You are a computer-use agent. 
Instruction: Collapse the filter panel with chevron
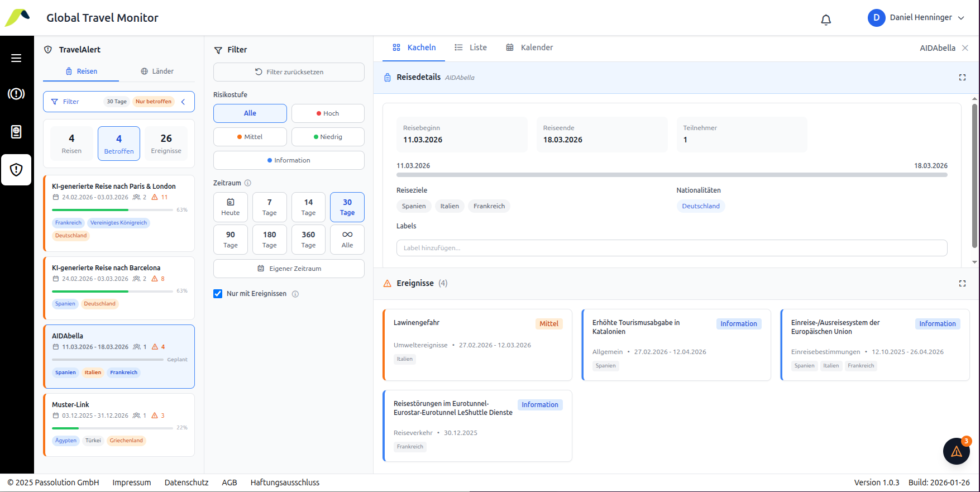[x=183, y=102]
